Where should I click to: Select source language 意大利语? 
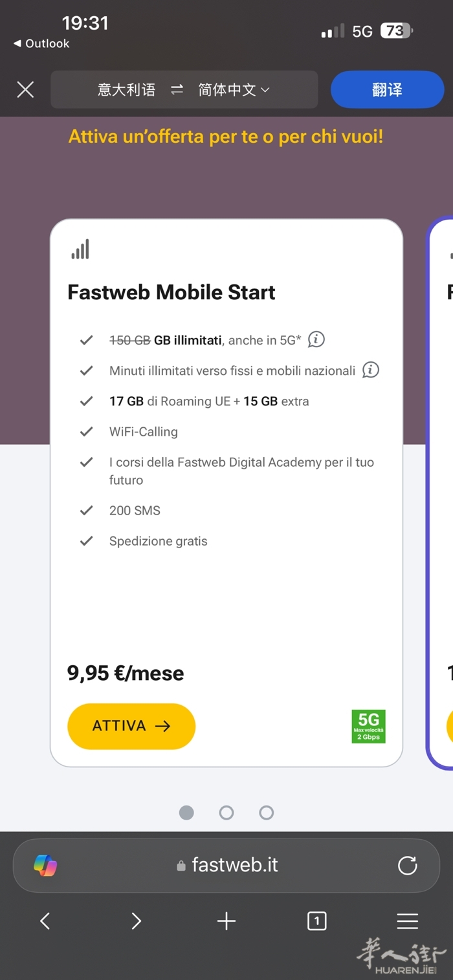coord(127,90)
